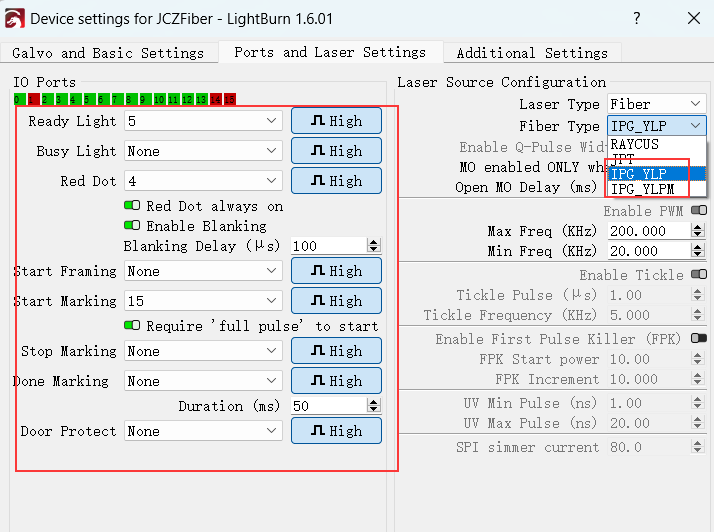Image resolution: width=714 pixels, height=532 pixels.
Task: Open the Ready Light port dropdown
Action: pyautogui.click(x=203, y=121)
